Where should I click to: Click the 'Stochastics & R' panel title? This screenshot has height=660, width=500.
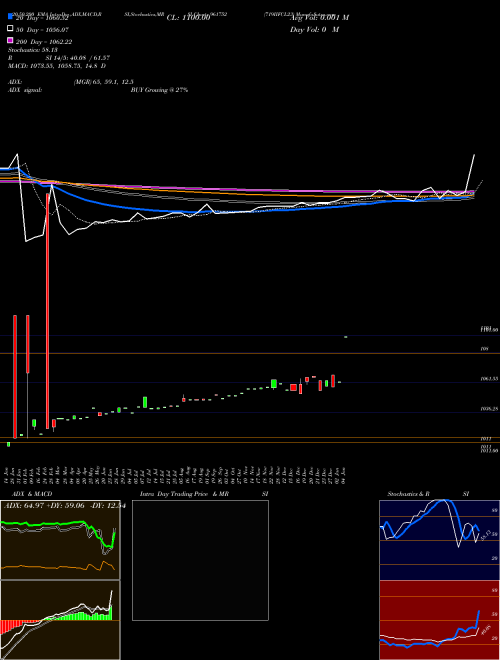point(408,494)
